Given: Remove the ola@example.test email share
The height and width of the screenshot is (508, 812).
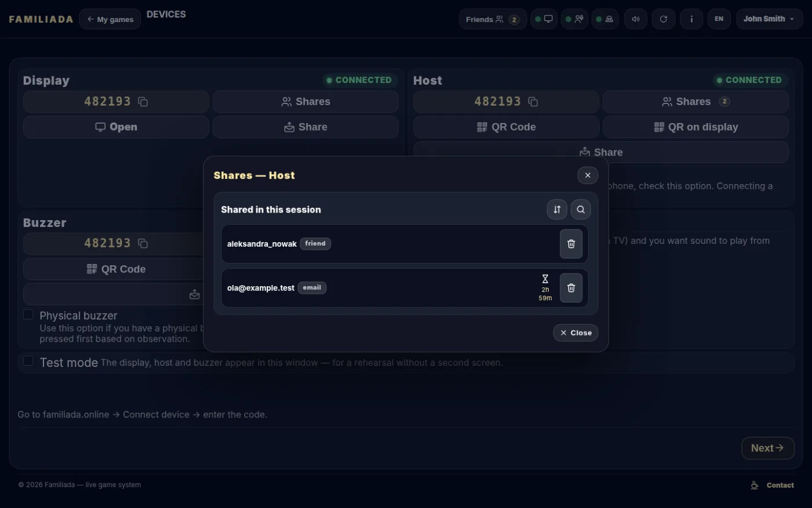Looking at the screenshot, I should (571, 288).
